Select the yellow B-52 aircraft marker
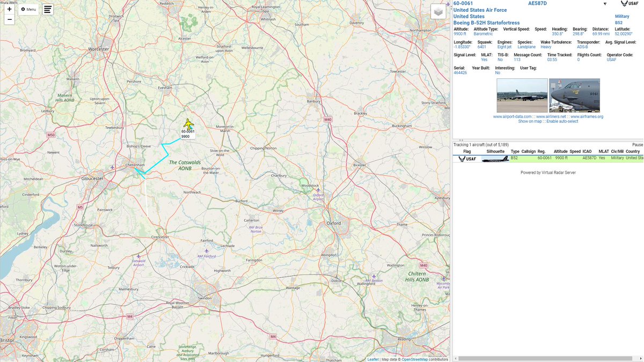 (188, 124)
